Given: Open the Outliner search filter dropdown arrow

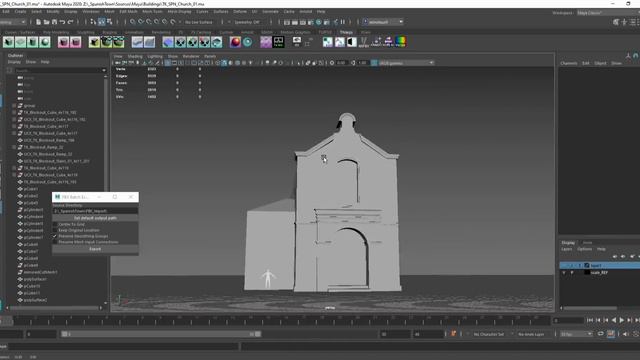Looking at the screenshot, I should (x=104, y=70).
